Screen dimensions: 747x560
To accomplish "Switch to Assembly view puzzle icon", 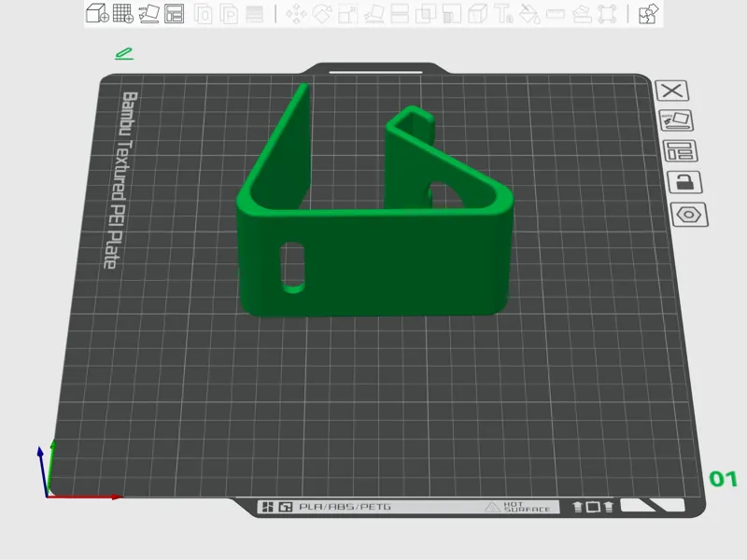I will 648,14.
